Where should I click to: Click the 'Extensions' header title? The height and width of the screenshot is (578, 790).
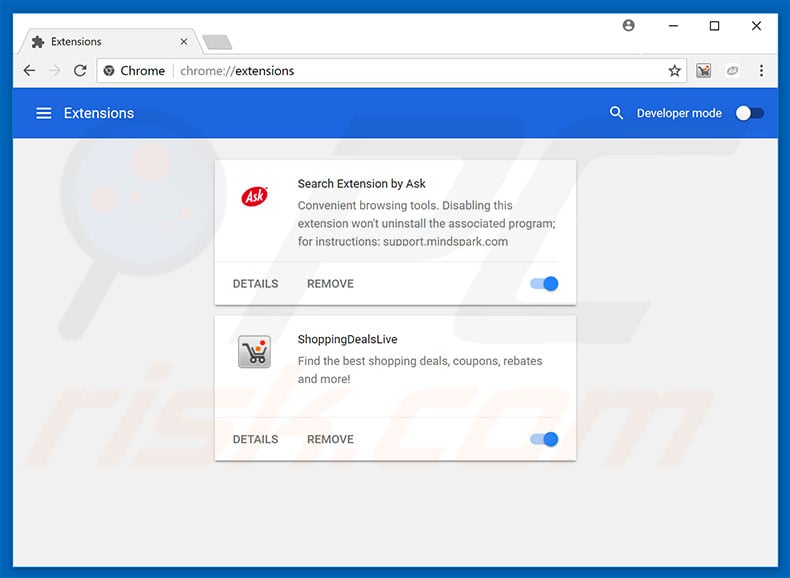point(99,113)
